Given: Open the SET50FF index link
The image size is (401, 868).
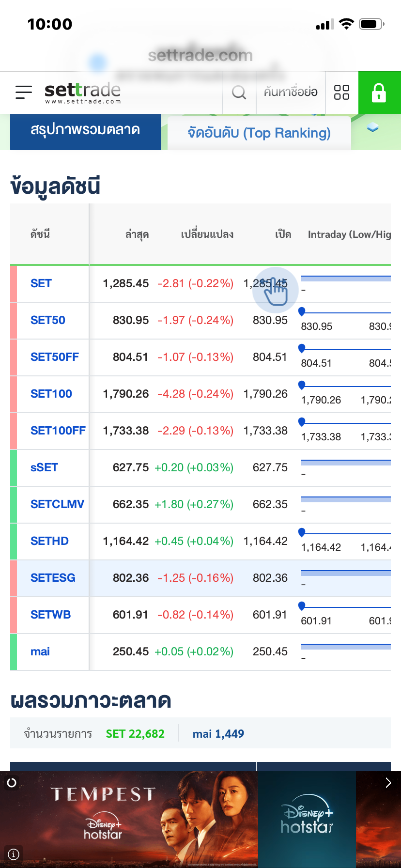Looking at the screenshot, I should click(55, 357).
